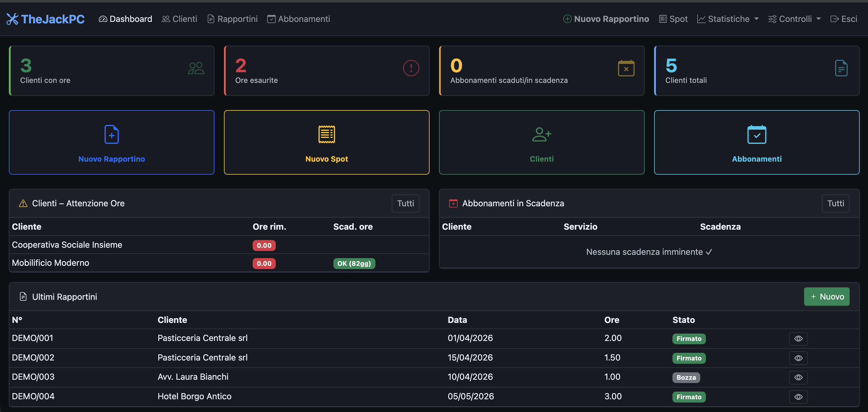The image size is (868, 412).
Task: Open the Nuovo Rapportino tile label
Action: 112,159
